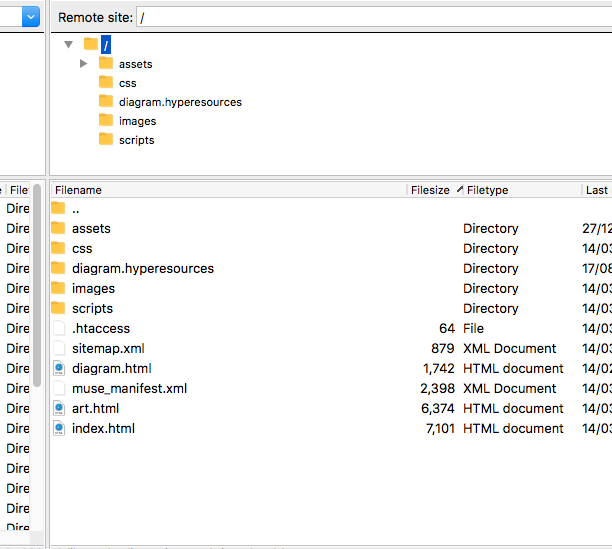This screenshot has height=549, width=612.
Task: Select scripts folder in remote tree
Action: coord(137,140)
